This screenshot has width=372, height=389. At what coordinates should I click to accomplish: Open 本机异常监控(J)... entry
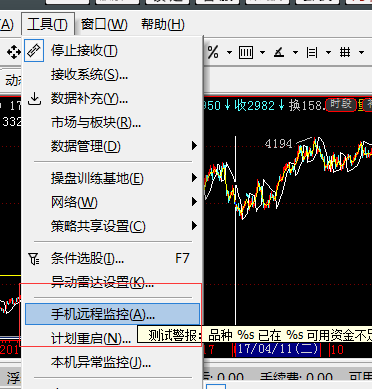(112, 362)
